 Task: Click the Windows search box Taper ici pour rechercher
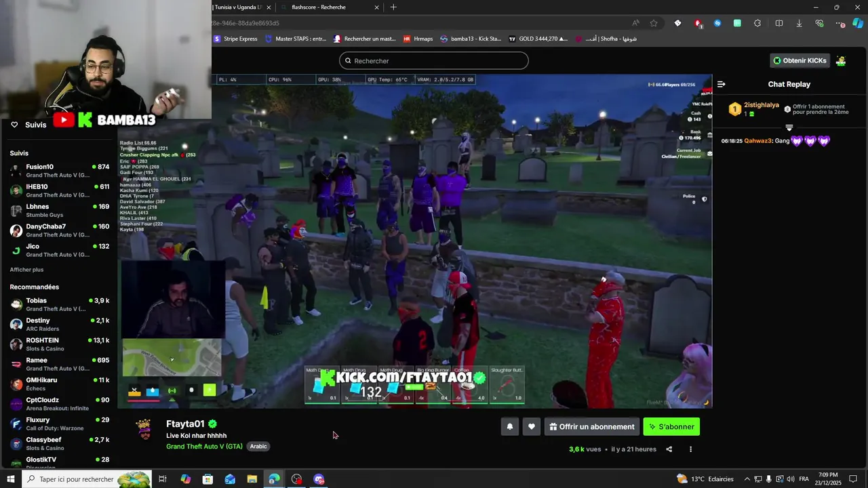point(87,479)
